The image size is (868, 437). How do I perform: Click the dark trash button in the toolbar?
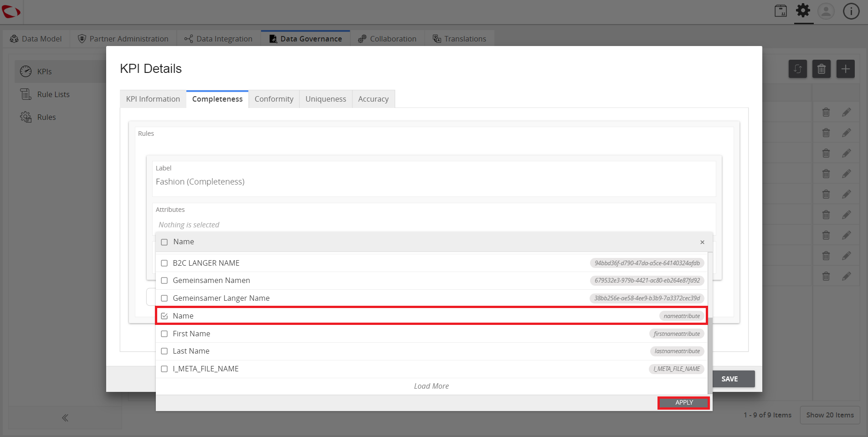coord(822,69)
